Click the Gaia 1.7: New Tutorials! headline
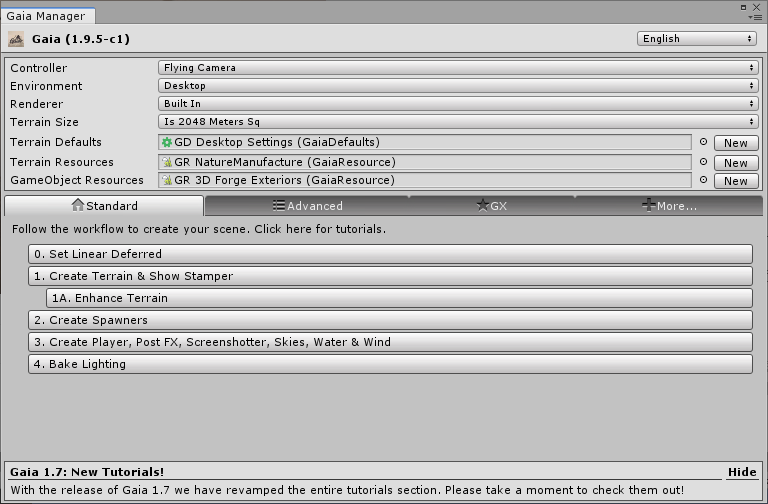This screenshot has height=504, width=768. (87, 472)
